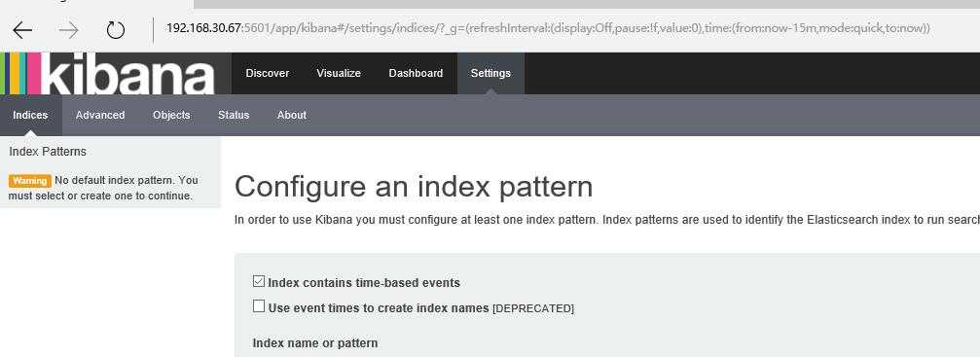The width and height of the screenshot is (980, 357).
Task: Open the Visualize tab
Action: [339, 73]
